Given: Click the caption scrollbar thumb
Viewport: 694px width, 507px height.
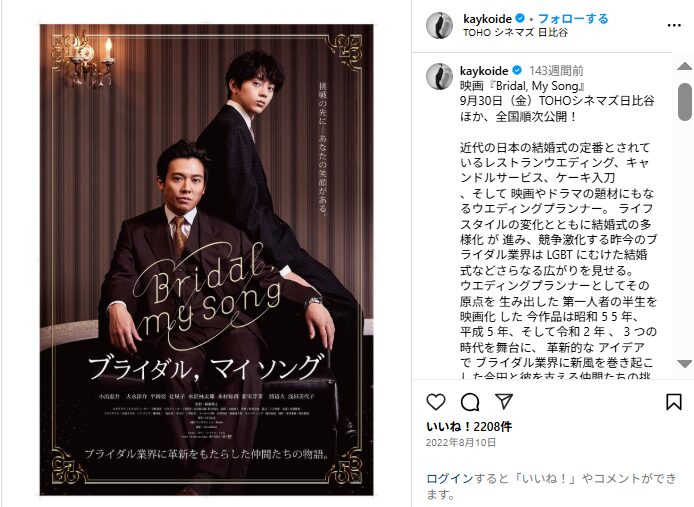Looking at the screenshot, I should click(x=684, y=101).
